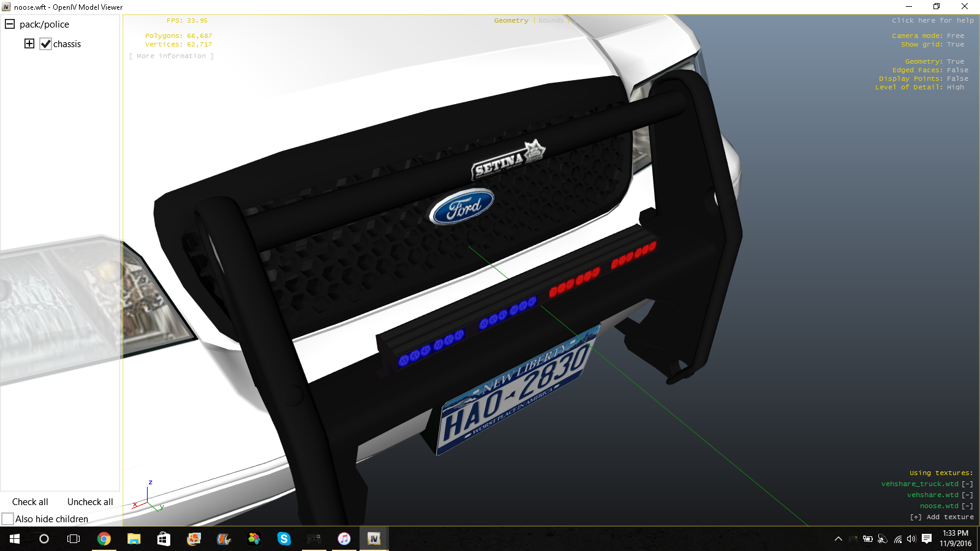Click the OpenIV taskbar icon
This screenshot has width=980, height=551.
click(374, 539)
